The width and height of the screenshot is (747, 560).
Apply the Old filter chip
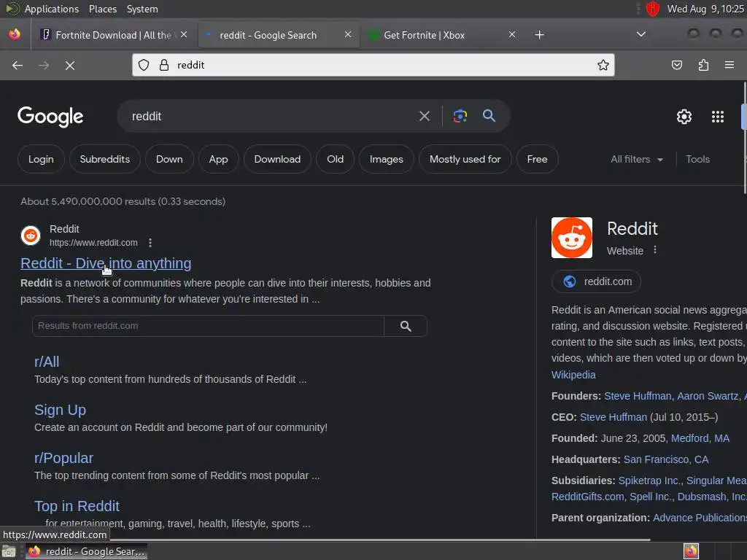click(335, 160)
